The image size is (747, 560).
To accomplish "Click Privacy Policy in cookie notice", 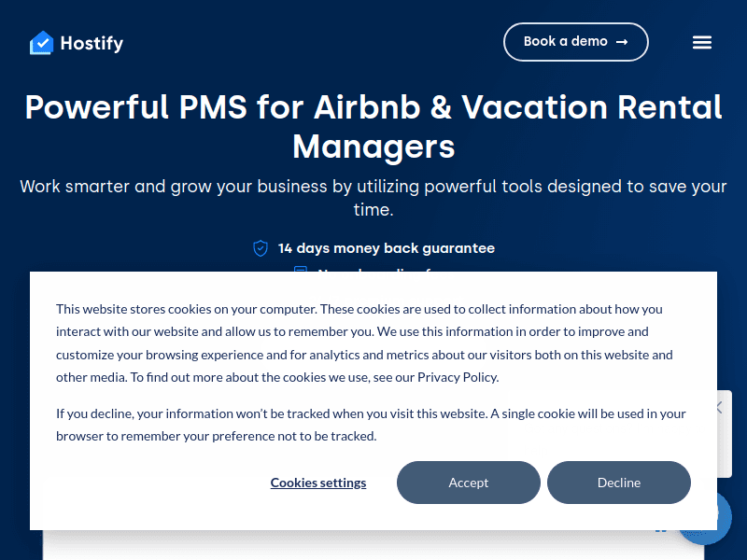I will [458, 377].
